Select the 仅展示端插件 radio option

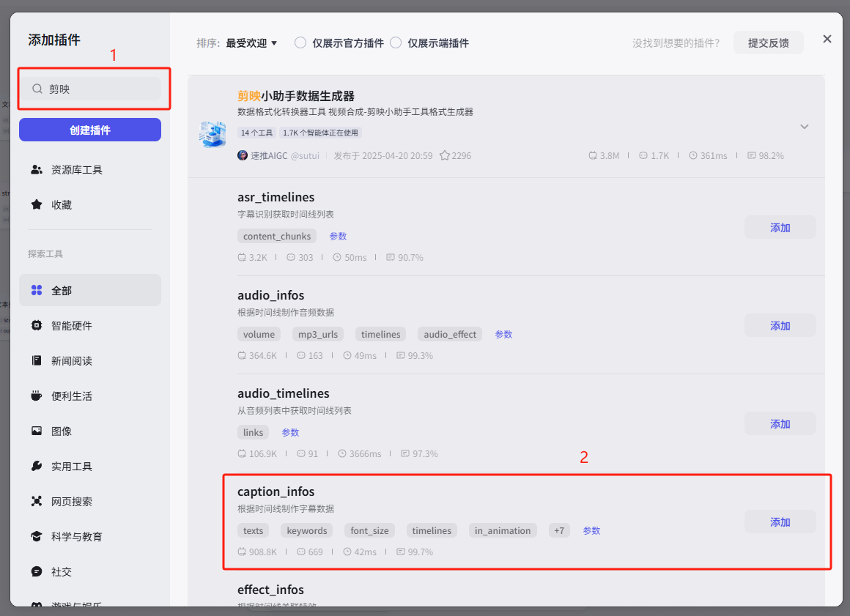pyautogui.click(x=396, y=42)
